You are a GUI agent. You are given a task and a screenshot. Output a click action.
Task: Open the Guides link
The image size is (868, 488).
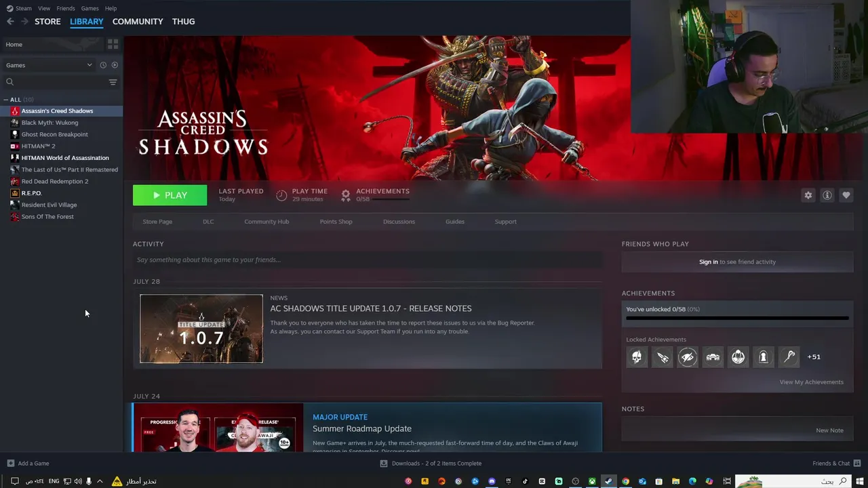(x=455, y=222)
